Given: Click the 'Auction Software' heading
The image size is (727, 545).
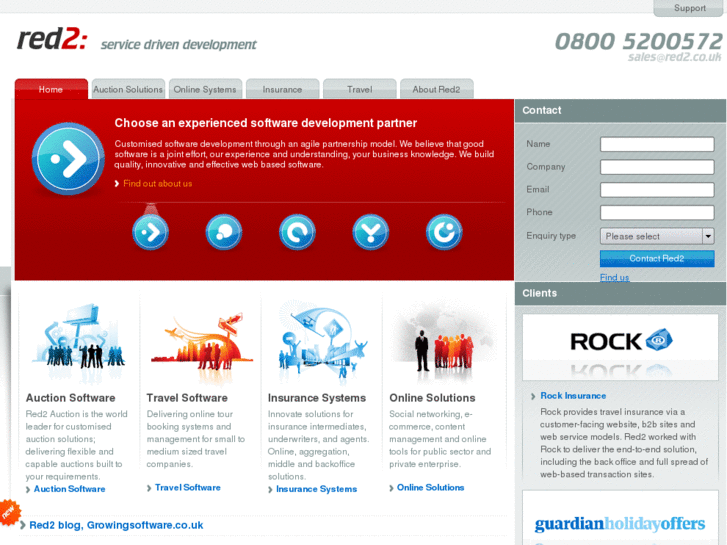Looking at the screenshot, I should click(x=70, y=398).
